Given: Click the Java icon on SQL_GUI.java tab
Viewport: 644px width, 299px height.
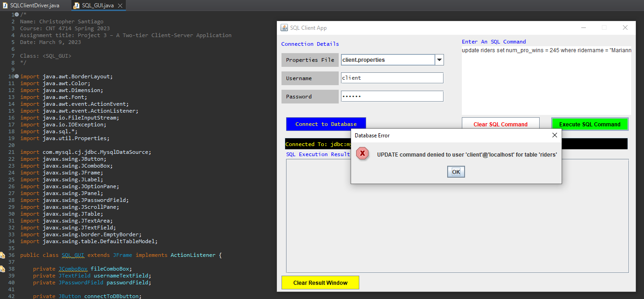Looking at the screenshot, I should (76, 6).
